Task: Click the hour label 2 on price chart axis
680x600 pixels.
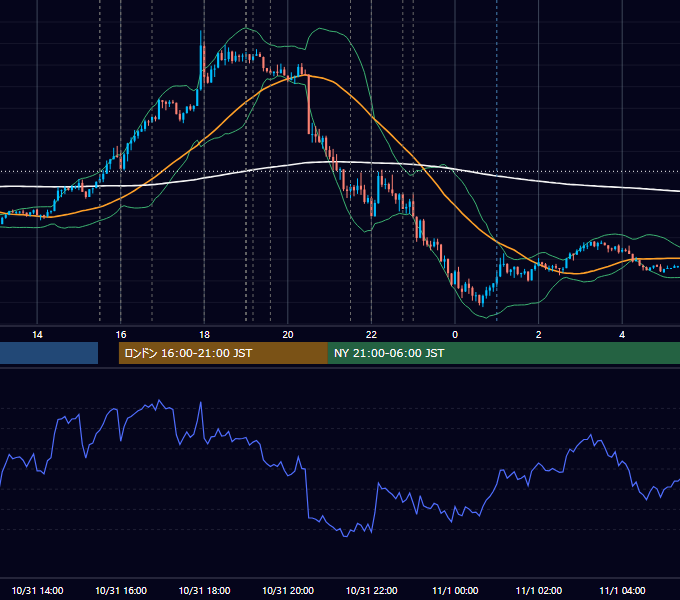Action: pos(539,335)
